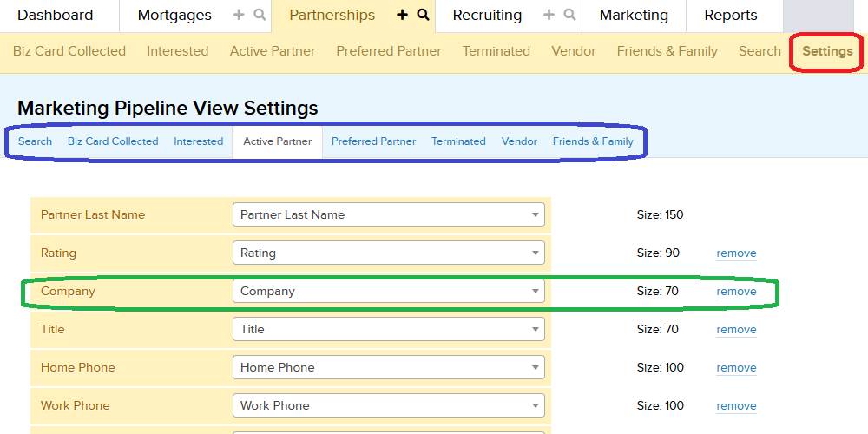
Task: Click the plus icon next to Partnerships
Action: click(402, 15)
